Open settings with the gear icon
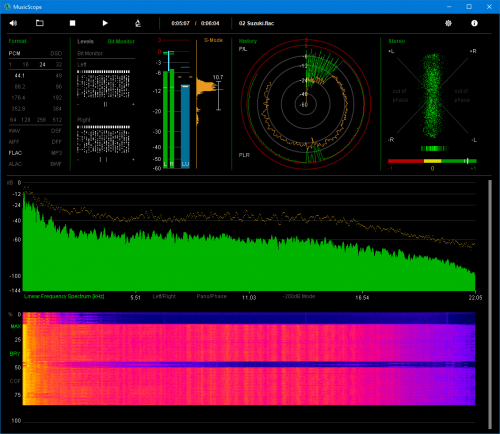The image size is (500, 434). coord(448,23)
